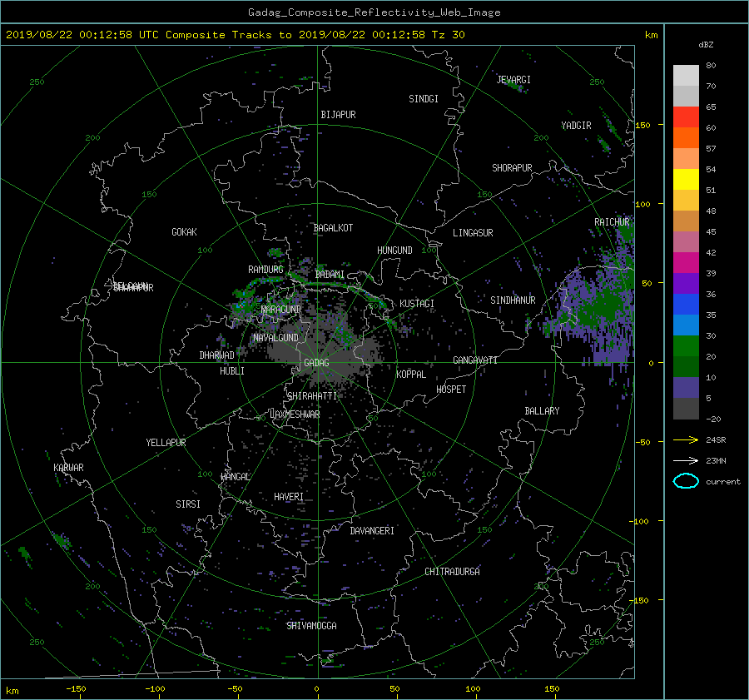Click the KUSTAGI city label
This screenshot has height=700, width=749.
point(417,304)
